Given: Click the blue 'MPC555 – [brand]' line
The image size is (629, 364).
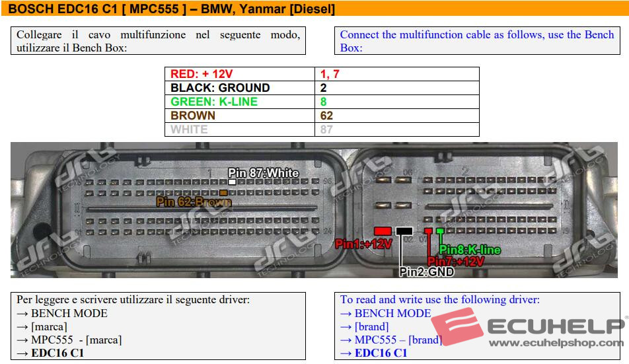Looking at the screenshot, I should click(391, 340).
